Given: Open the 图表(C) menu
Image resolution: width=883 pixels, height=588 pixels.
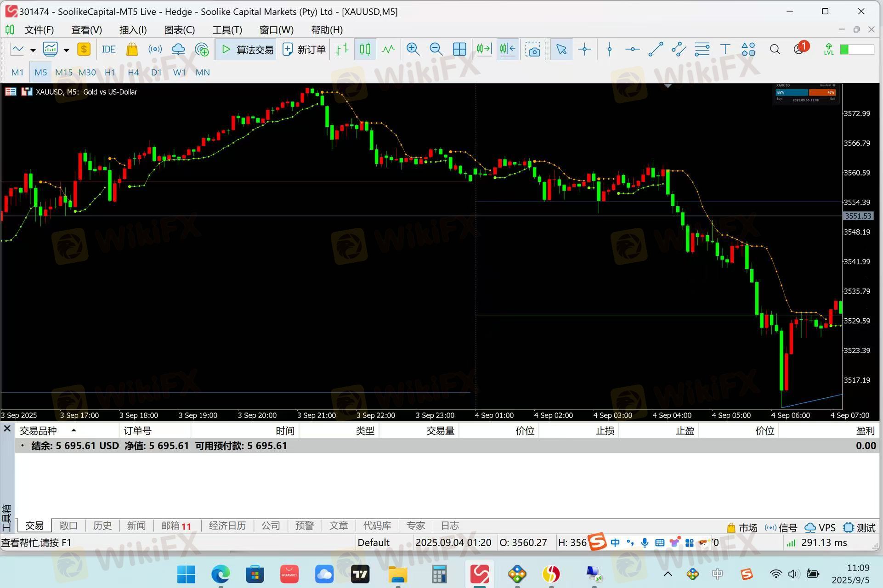Looking at the screenshot, I should point(179,30).
